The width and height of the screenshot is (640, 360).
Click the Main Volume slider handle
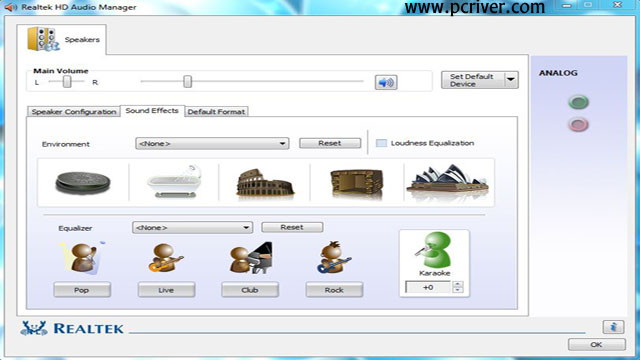pos(187,81)
